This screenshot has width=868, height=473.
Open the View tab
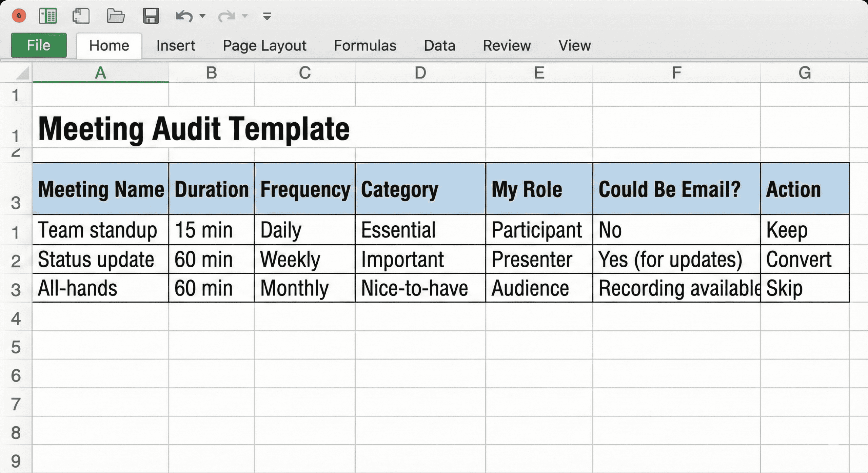coord(574,45)
